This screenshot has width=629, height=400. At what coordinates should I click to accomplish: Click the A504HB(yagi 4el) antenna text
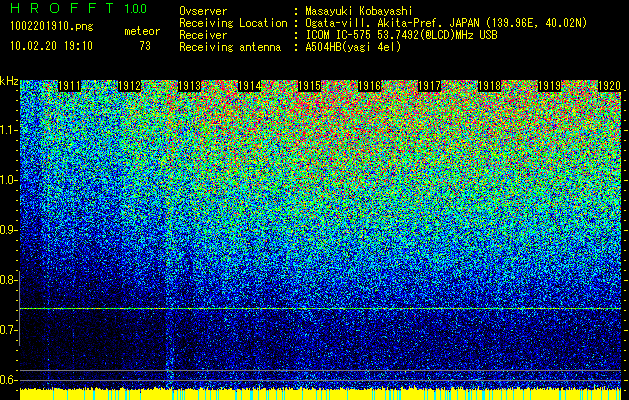[x=353, y=47]
